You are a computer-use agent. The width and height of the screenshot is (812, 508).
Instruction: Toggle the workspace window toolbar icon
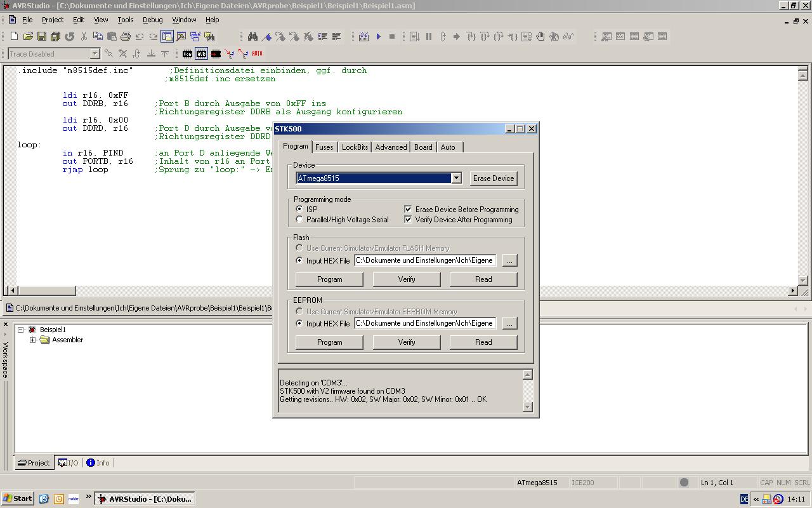167,36
